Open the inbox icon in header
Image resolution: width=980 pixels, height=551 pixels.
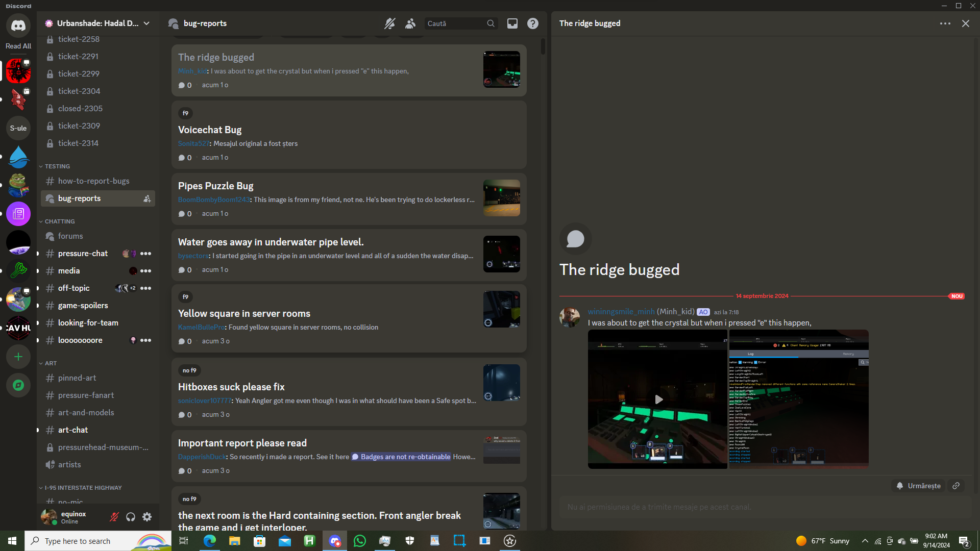tap(512, 23)
